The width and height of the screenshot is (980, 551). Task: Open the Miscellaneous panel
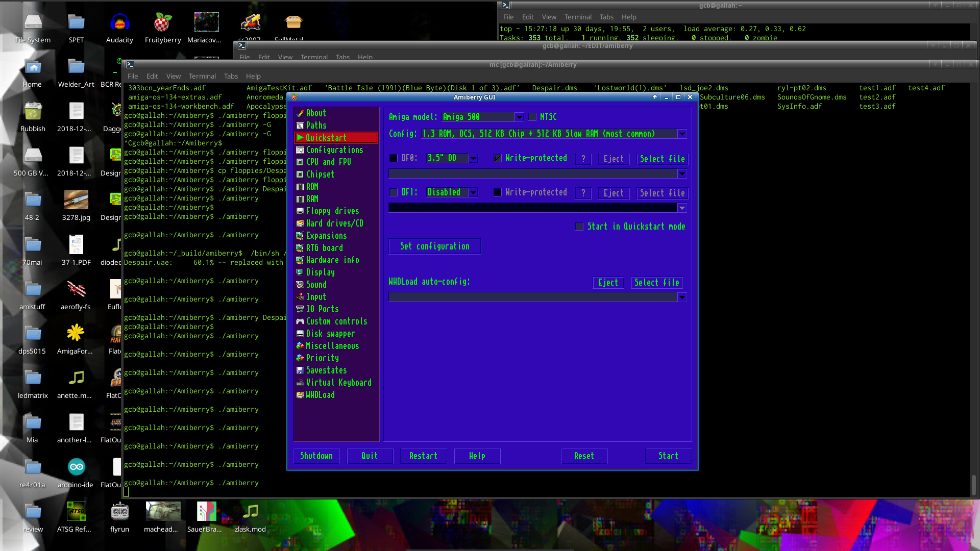coord(336,346)
